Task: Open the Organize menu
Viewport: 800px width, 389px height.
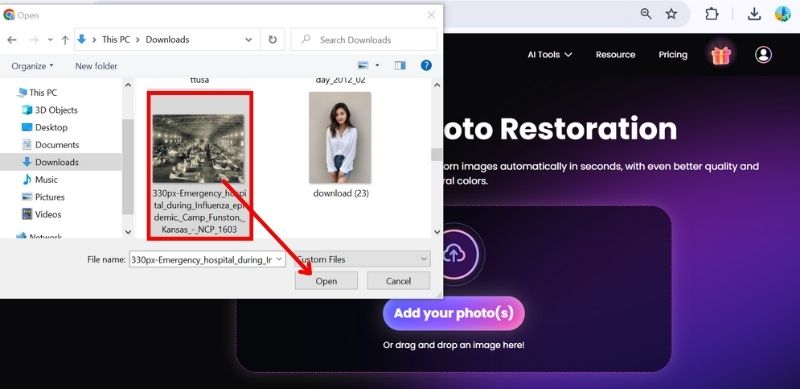Action: coord(32,66)
